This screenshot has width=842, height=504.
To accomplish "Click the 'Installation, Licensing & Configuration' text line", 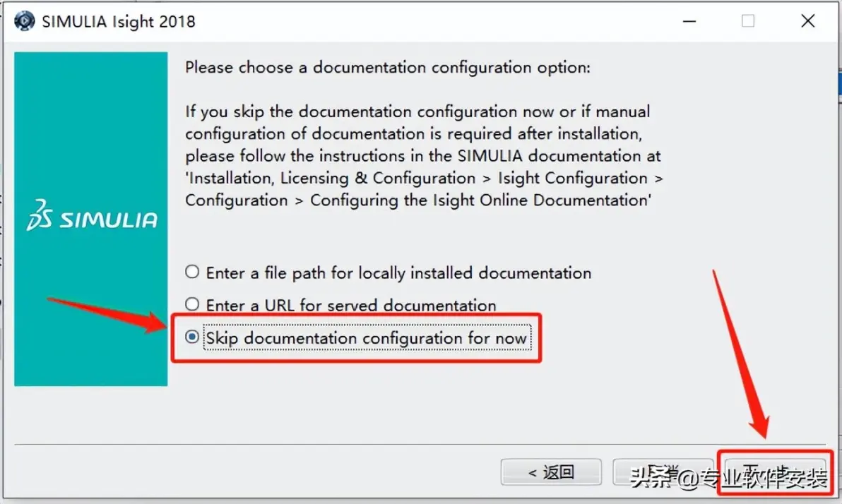I will pos(331,178).
